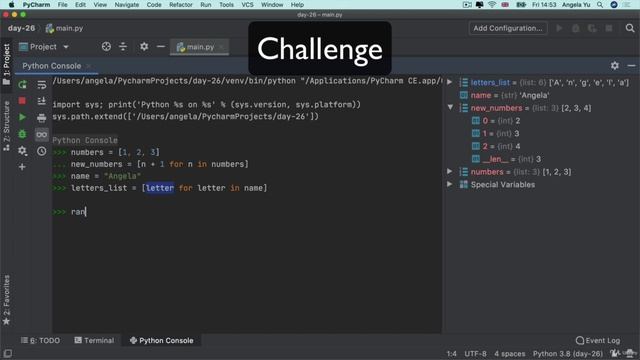Click the 4 spaces indent setting
This screenshot has height=360, width=640.
[510, 354]
